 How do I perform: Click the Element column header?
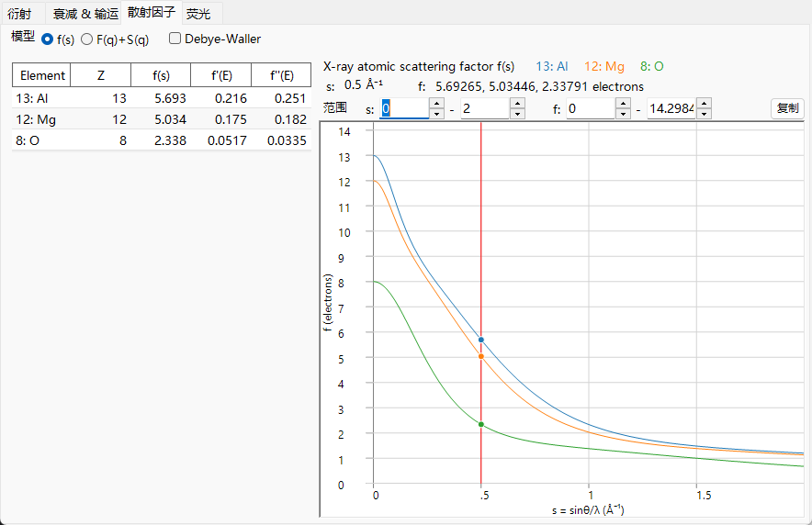[42, 75]
